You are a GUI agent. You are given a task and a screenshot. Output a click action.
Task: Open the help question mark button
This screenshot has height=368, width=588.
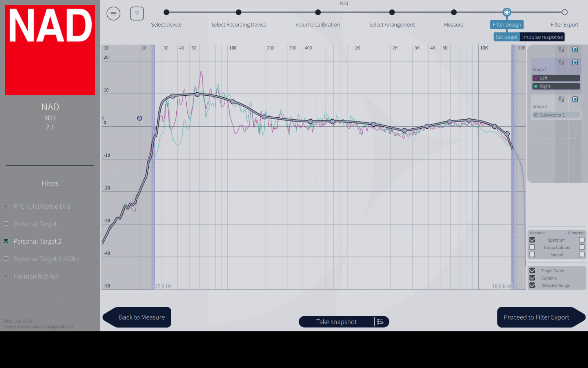click(x=137, y=14)
